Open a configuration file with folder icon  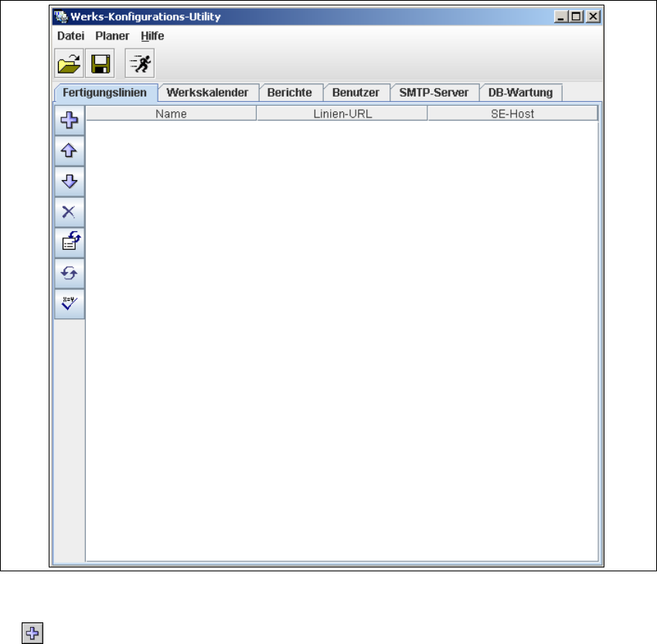(69, 63)
